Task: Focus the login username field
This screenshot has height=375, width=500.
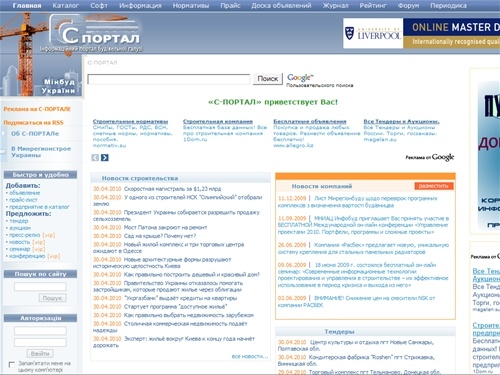Action: click(x=40, y=331)
